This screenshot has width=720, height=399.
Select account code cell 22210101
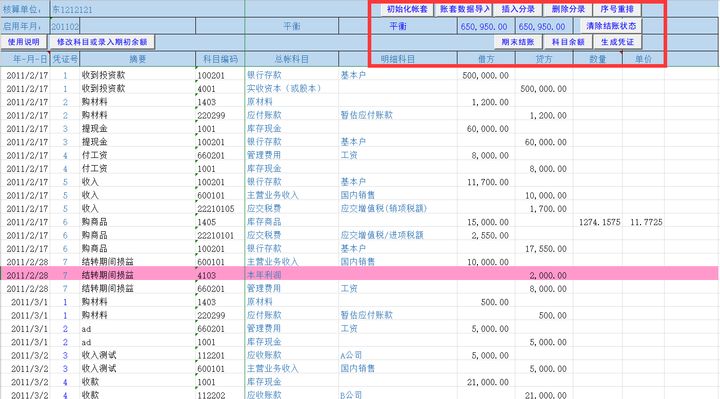click(x=220, y=236)
